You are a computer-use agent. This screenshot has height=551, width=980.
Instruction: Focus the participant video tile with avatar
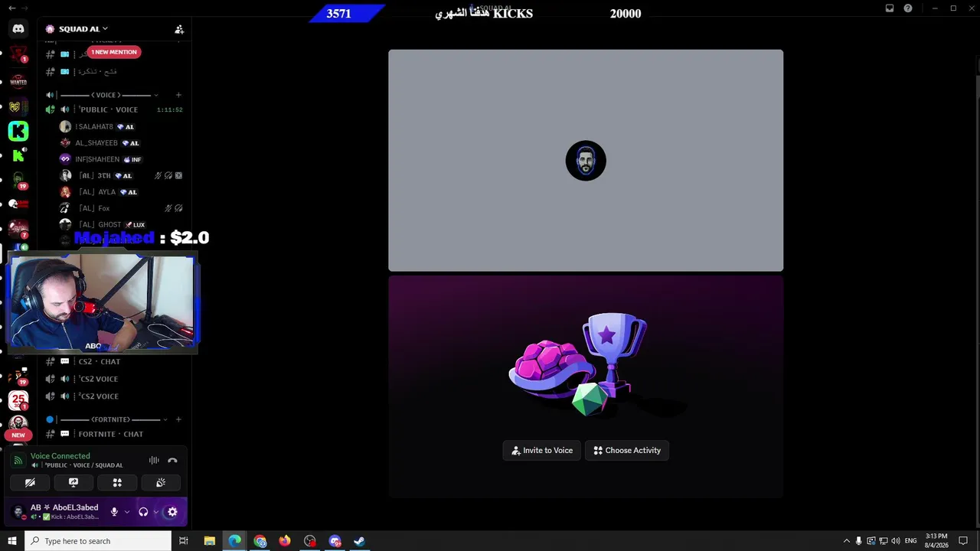tap(586, 161)
